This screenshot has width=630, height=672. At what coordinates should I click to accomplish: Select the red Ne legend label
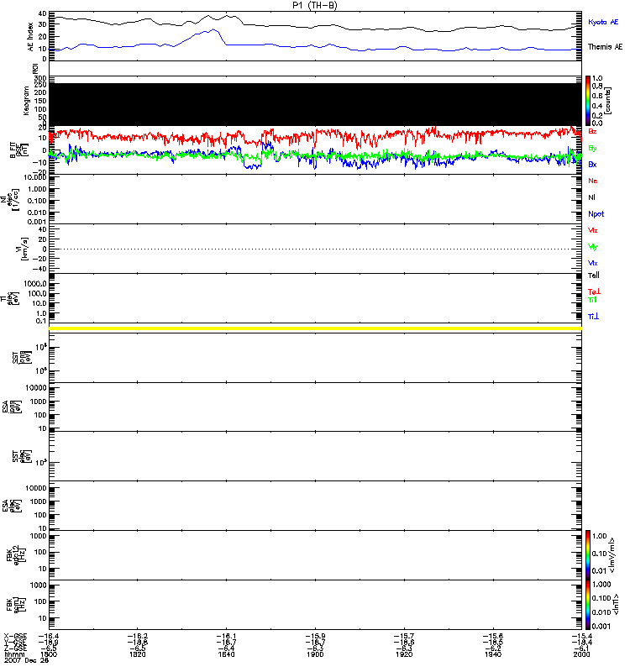(x=593, y=181)
